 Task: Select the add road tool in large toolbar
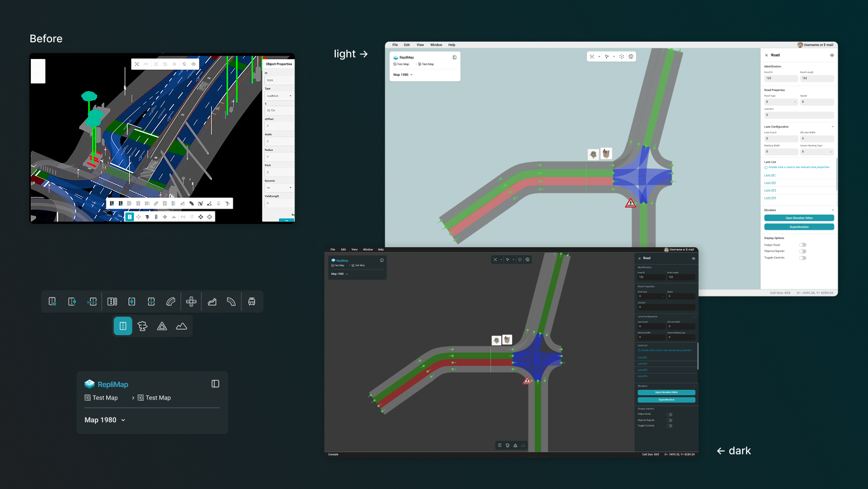[53, 301]
